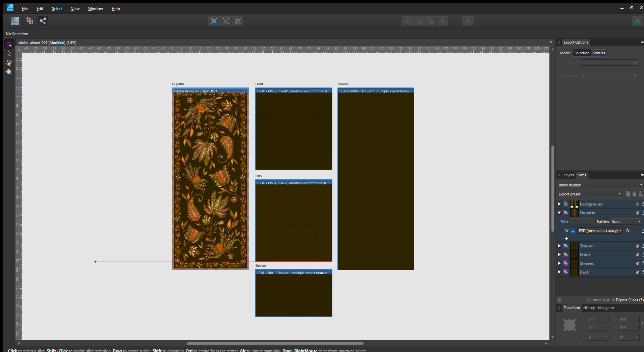Switch to the Pixel Persona icon
The height and width of the screenshot is (352, 644).
pos(30,21)
